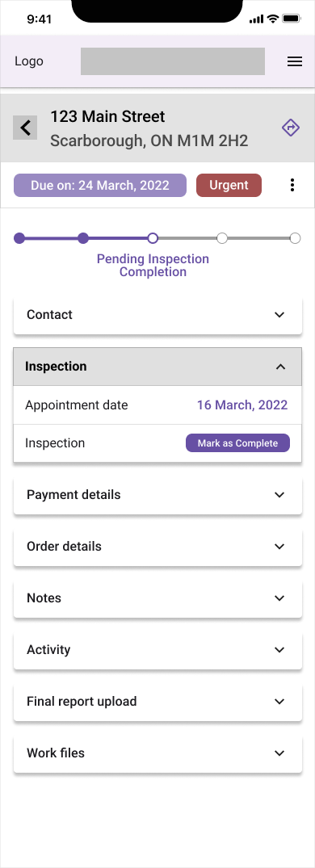Click the Mark as Complete button
315x868 pixels.
pos(237,442)
